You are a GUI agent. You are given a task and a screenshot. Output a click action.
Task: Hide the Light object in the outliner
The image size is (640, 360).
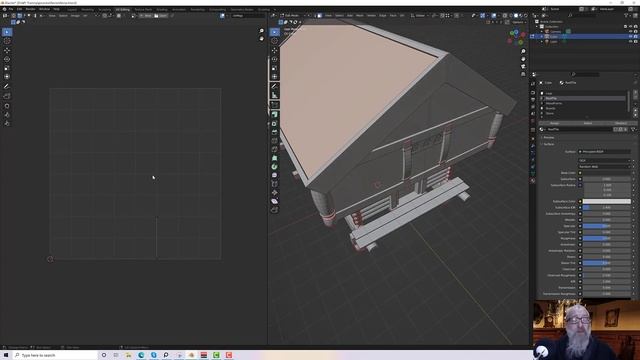click(x=631, y=42)
